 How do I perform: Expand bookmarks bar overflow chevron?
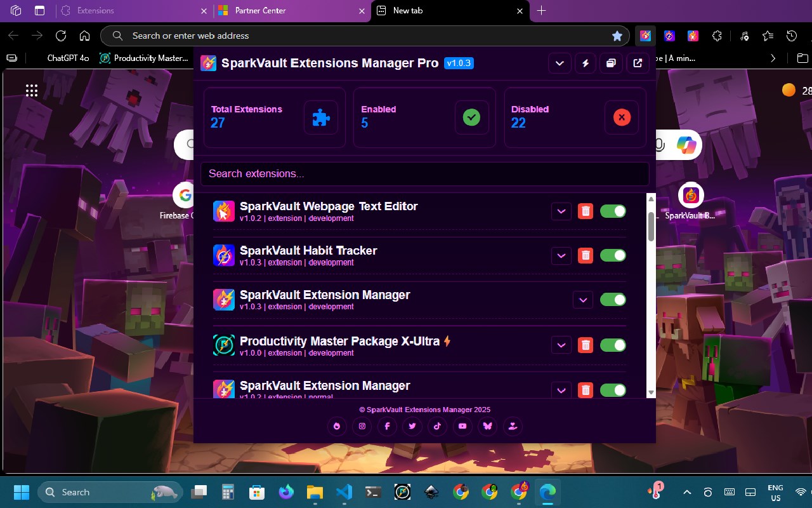tap(773, 58)
